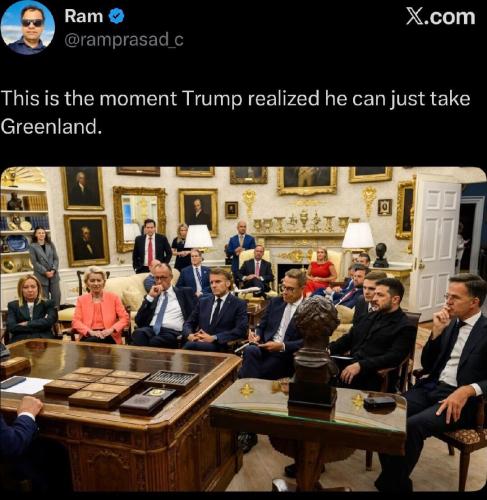Screen dimensions: 487x500
Task: Select the word Greenland in the tweet
Action: [50, 126]
